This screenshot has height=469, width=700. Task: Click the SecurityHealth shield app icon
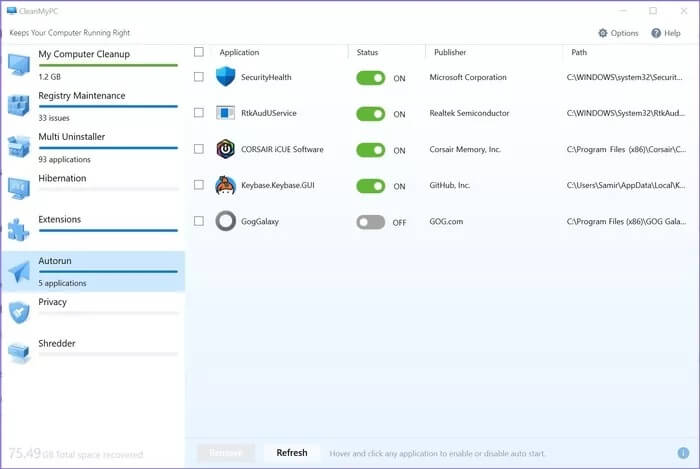[x=225, y=77]
